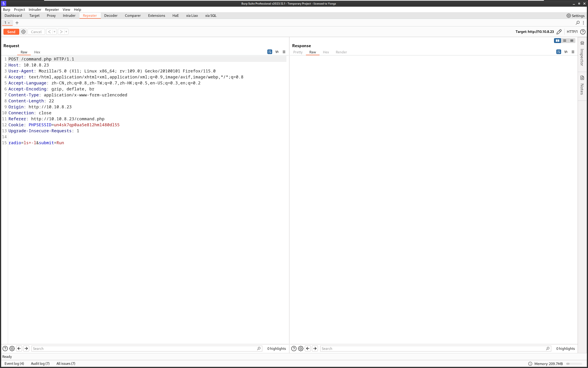Open request search help icon
Viewport: 588px width, 368px height.
click(x=5, y=348)
